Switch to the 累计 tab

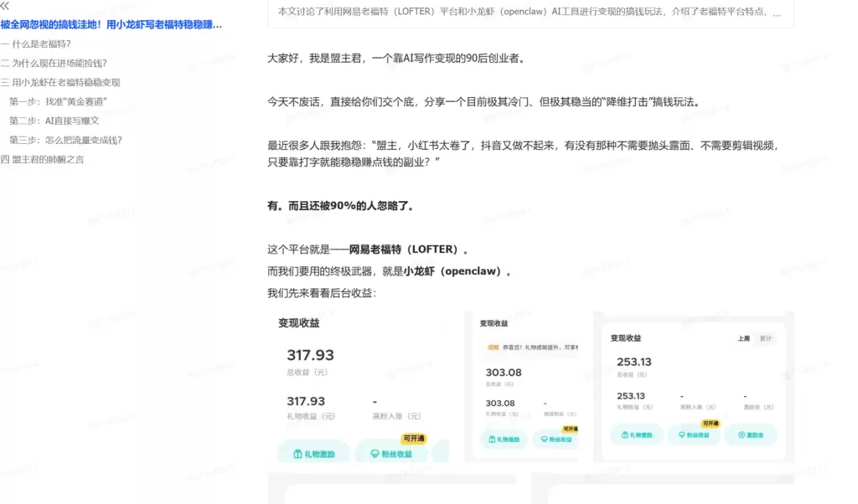click(x=765, y=338)
